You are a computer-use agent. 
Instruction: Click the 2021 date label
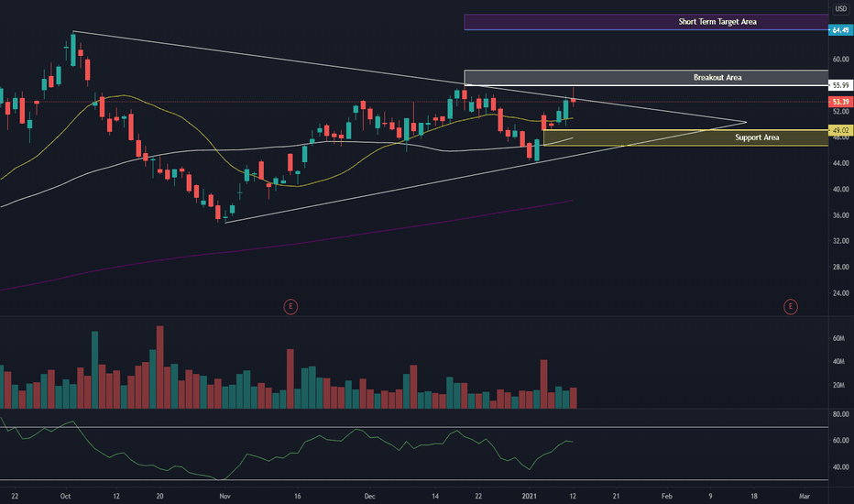(530, 497)
